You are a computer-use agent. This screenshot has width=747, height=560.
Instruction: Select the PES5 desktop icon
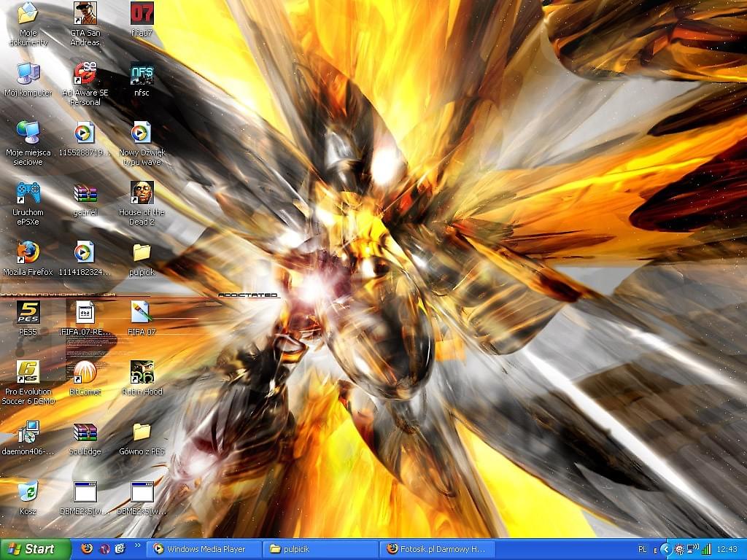(x=28, y=318)
